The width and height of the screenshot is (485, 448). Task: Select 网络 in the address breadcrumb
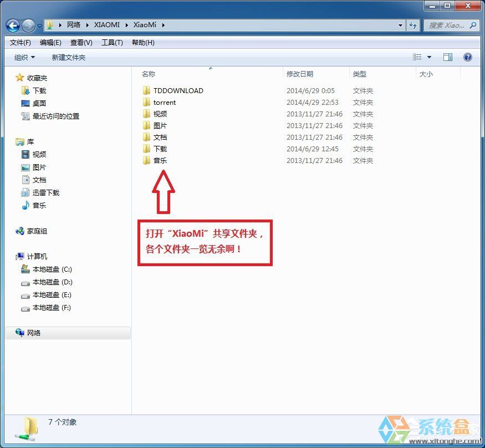pos(74,25)
